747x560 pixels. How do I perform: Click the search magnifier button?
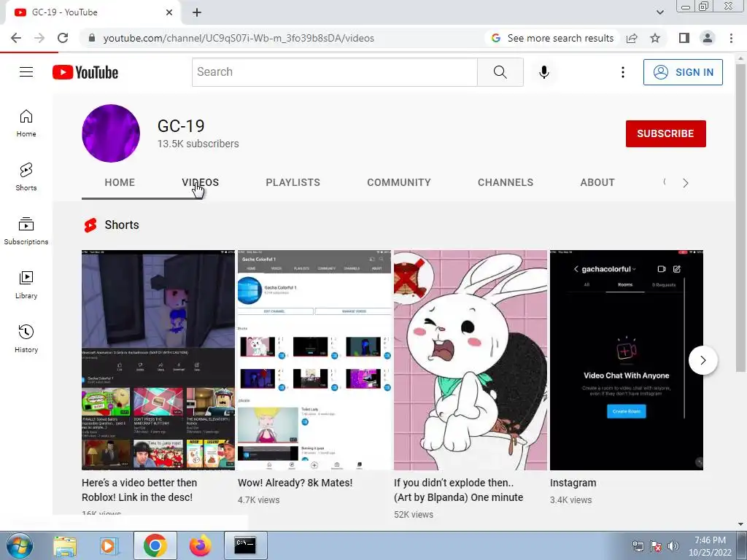coord(500,72)
